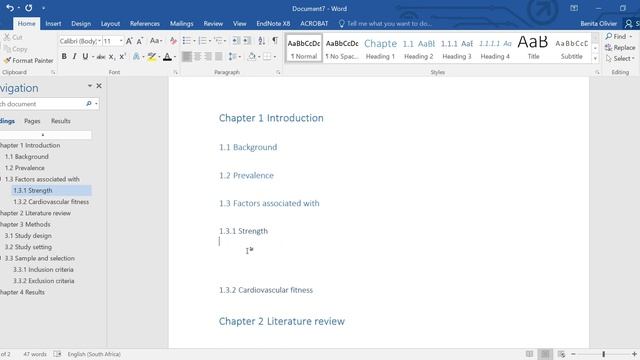
Task: Select 1.3.2 Cardiovascular fitness in Navigation
Action: (51, 202)
